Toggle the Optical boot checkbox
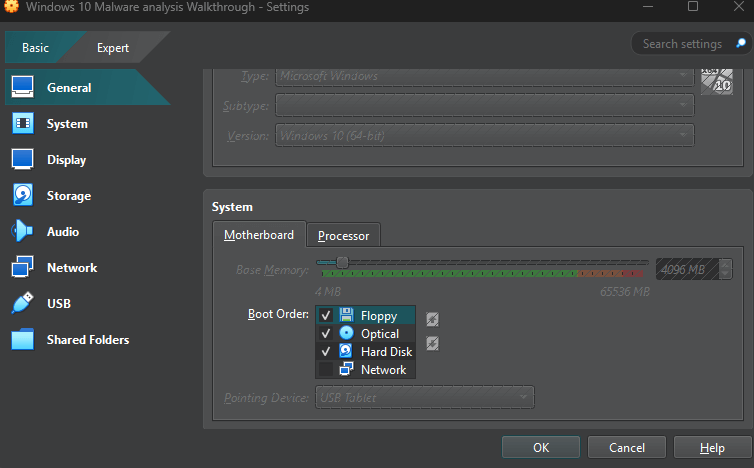The height and width of the screenshot is (468, 754). (326, 333)
